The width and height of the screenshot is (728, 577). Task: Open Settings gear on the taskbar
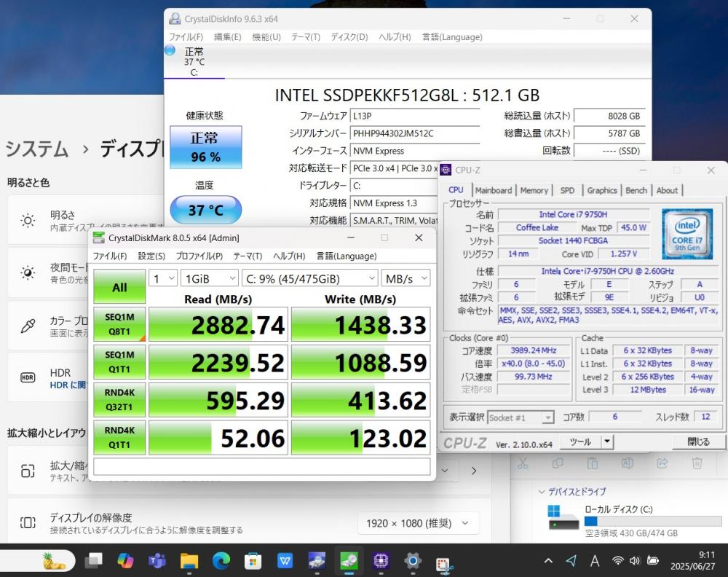[413, 561]
